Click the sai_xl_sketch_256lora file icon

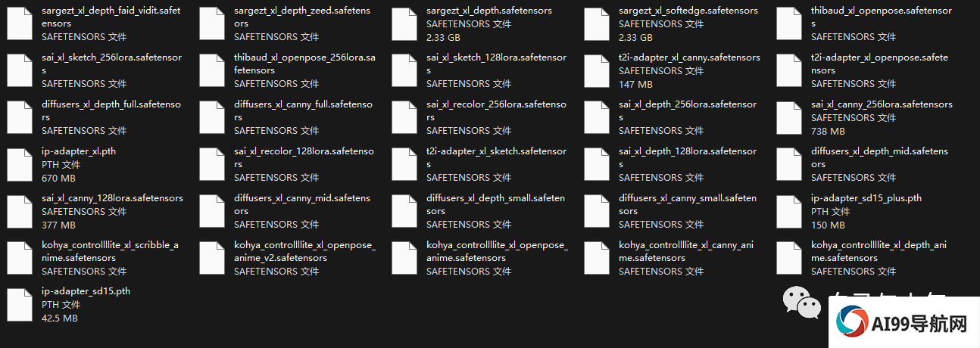20,70
